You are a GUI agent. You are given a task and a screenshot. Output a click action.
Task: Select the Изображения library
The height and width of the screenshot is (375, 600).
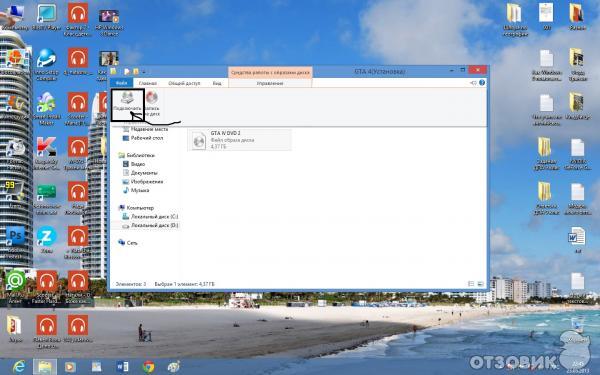(143, 182)
